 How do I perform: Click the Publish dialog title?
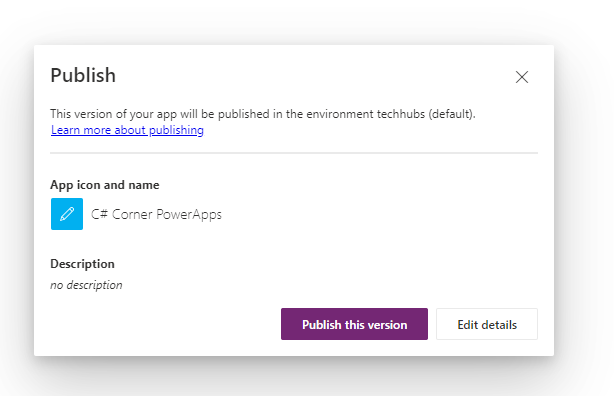[x=83, y=75]
